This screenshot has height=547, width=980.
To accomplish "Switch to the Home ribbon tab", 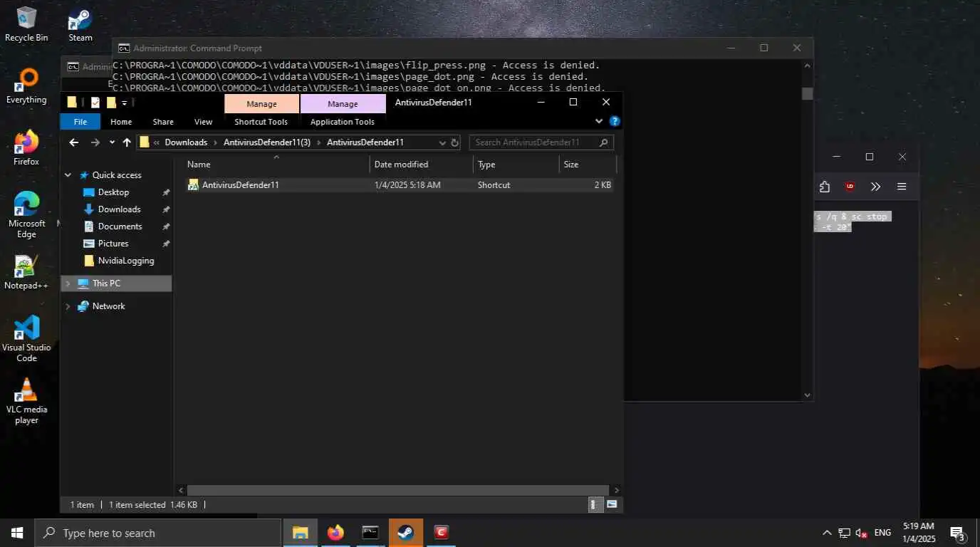I will 121,122.
